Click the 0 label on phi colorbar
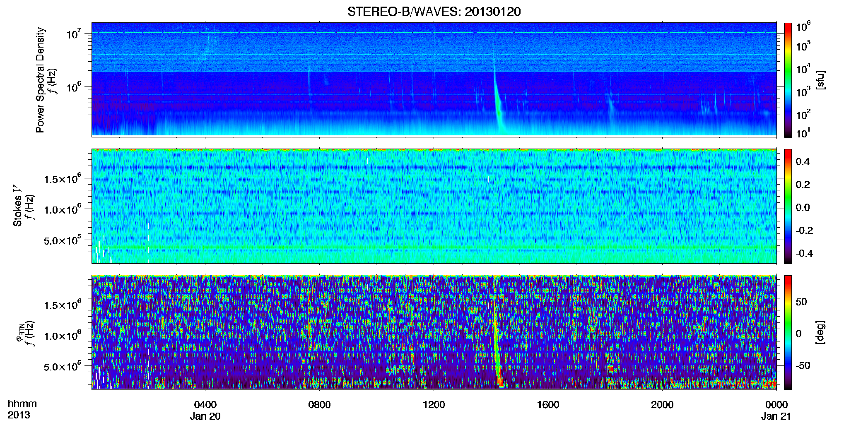Image resolution: width=868 pixels, height=447 pixels. click(799, 334)
